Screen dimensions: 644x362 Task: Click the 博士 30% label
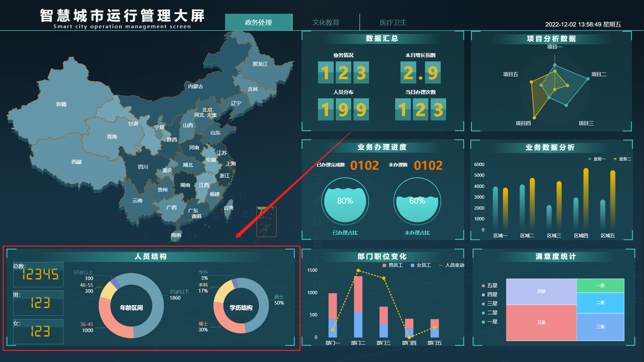[x=203, y=327]
